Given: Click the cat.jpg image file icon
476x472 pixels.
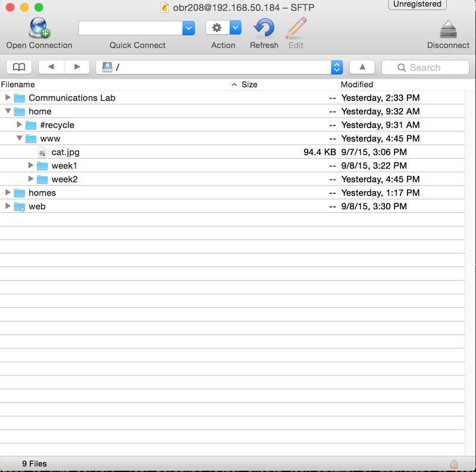Looking at the screenshot, I should pyautogui.click(x=42, y=152).
